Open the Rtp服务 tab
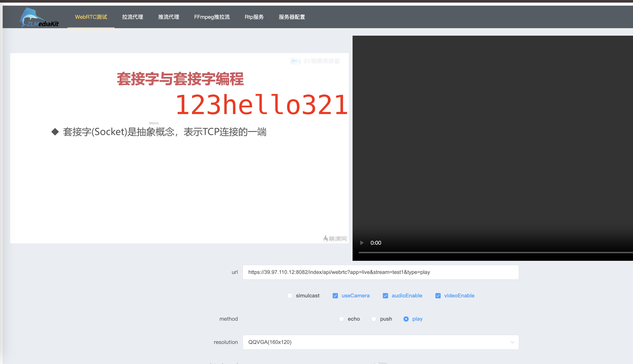Screen dimensions: 633x364 tap(254, 17)
